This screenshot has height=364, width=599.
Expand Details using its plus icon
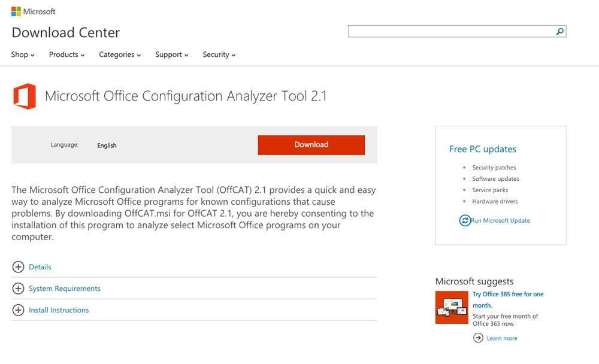click(x=18, y=266)
